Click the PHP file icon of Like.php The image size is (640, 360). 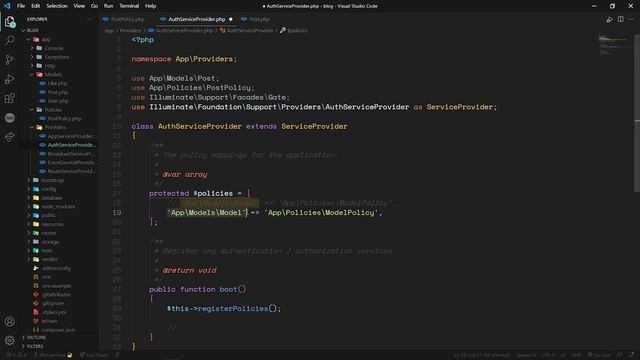(42, 83)
